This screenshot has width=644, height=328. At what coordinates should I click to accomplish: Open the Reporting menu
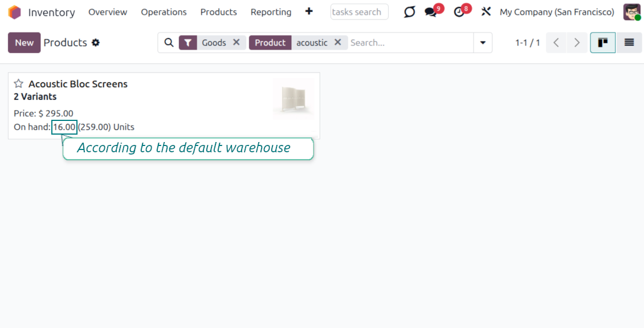coord(271,13)
